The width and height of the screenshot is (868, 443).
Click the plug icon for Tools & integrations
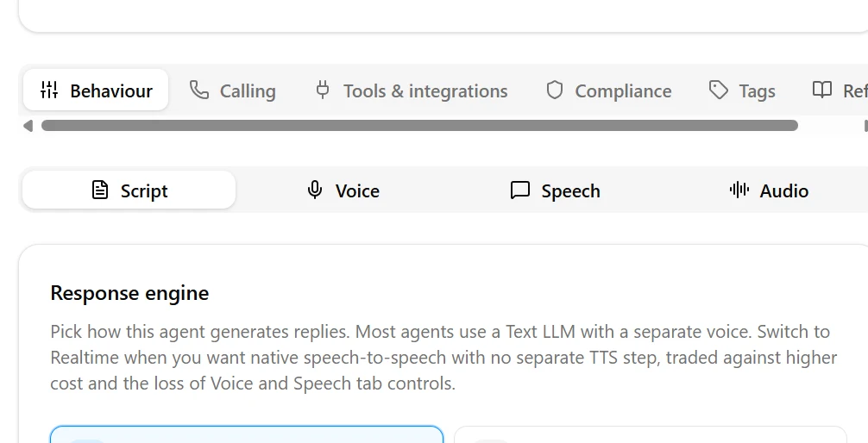click(323, 90)
